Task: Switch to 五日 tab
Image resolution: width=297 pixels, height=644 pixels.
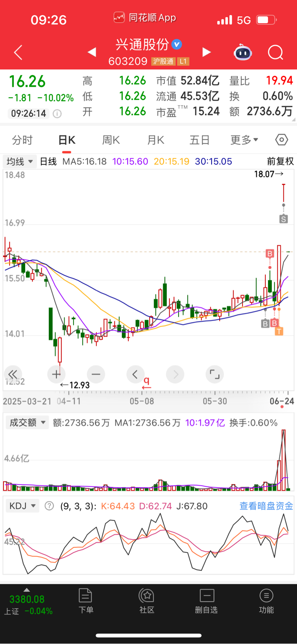Action: pyautogui.click(x=200, y=140)
